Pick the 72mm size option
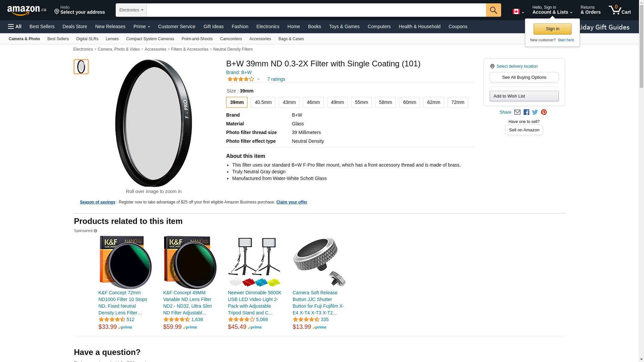The height and width of the screenshot is (362, 644). click(x=458, y=102)
